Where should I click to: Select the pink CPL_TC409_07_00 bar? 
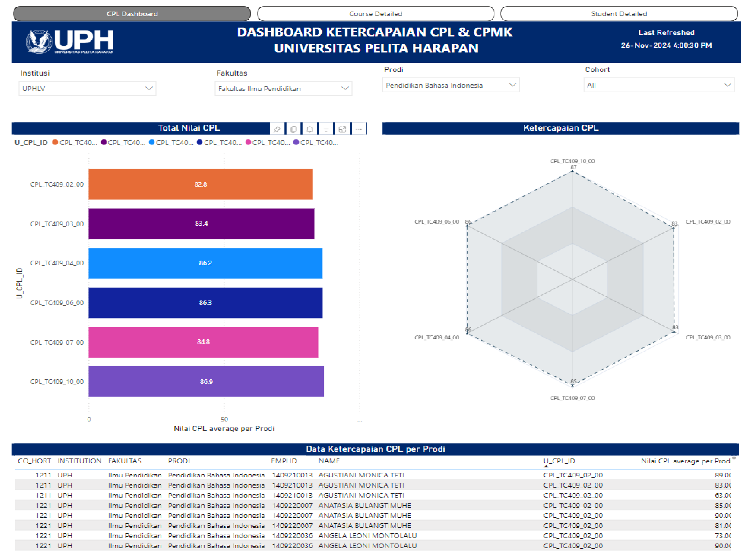204,342
